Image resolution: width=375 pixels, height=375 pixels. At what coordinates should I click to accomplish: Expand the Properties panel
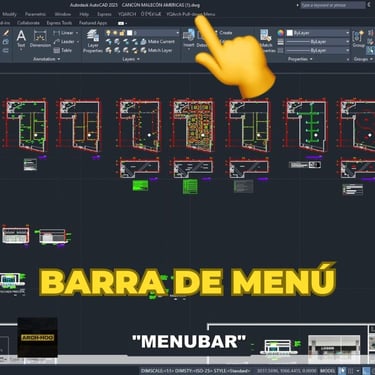[300, 59]
